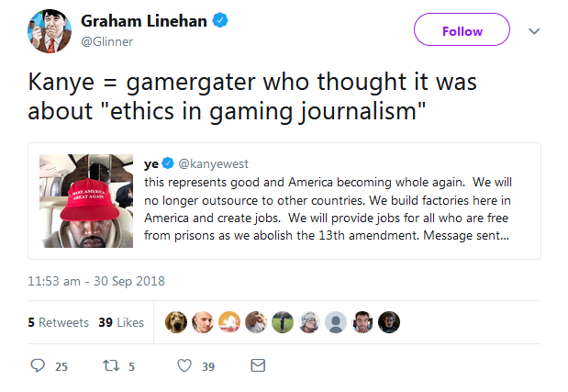Viewport: 568px width, 392px height.
Task: Follow Graham Linehan
Action: 462,29
